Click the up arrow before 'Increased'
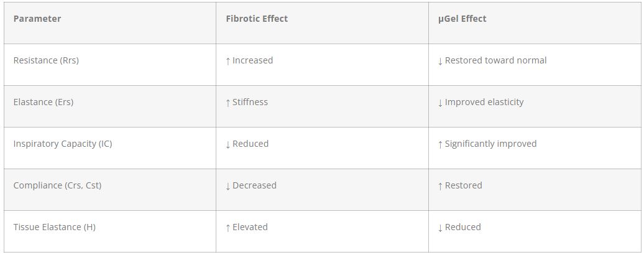Viewport: 644px width, 260px height. [228, 61]
